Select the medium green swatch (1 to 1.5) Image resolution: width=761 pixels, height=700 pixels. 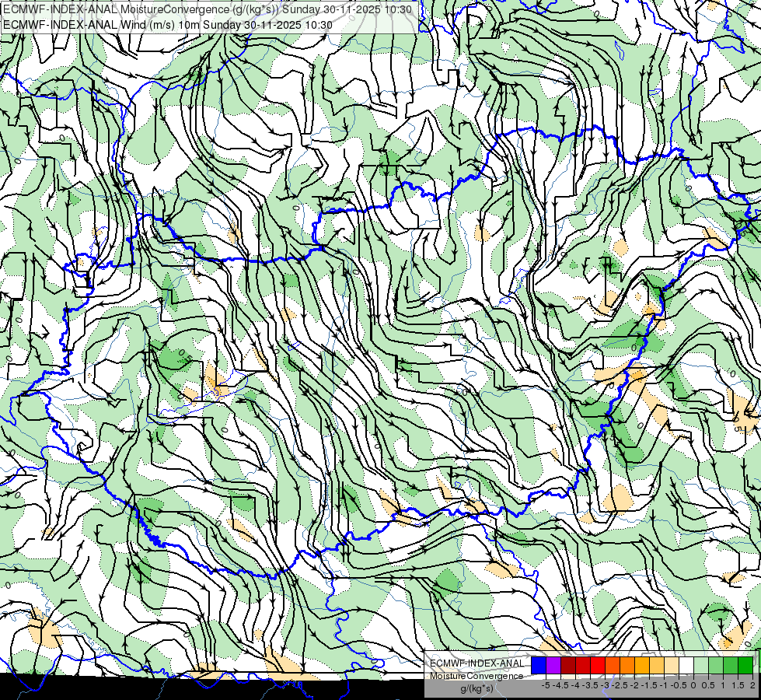pyautogui.click(x=731, y=665)
